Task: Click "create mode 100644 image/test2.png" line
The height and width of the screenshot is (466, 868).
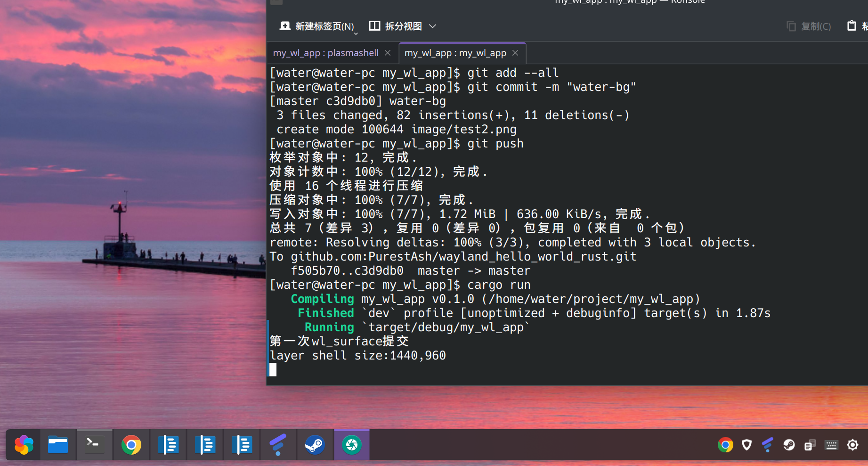Action: [x=397, y=130]
